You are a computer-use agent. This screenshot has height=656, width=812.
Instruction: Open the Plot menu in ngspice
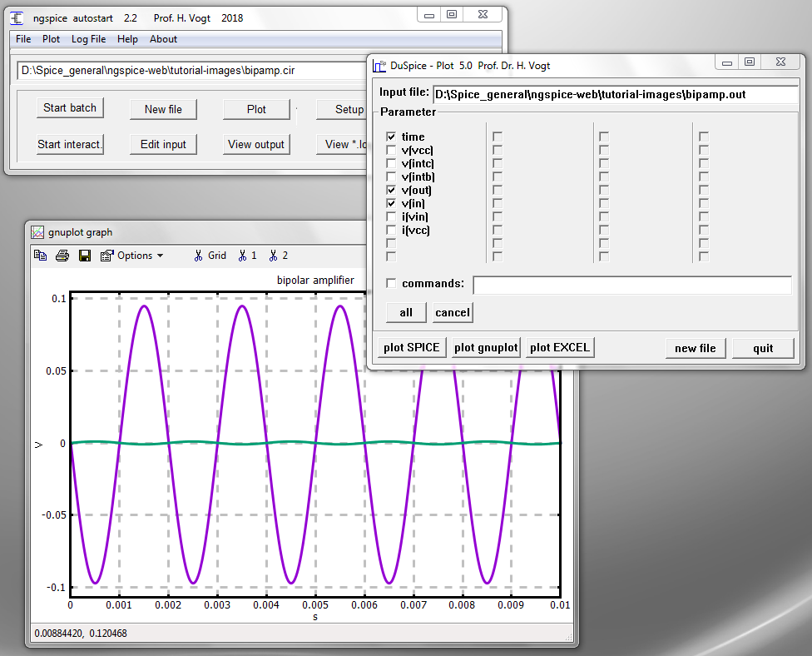[x=52, y=39]
